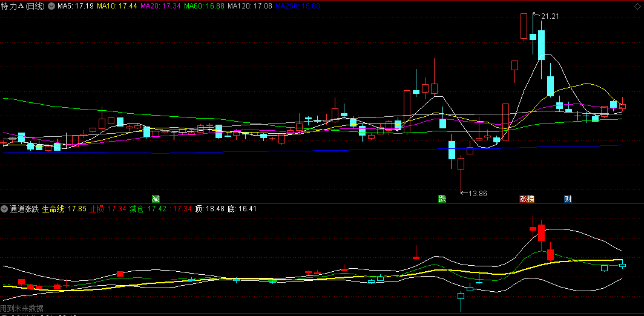Click the MA120: 17.08 label
The width and height of the screenshot is (644, 316).
click(249, 6)
